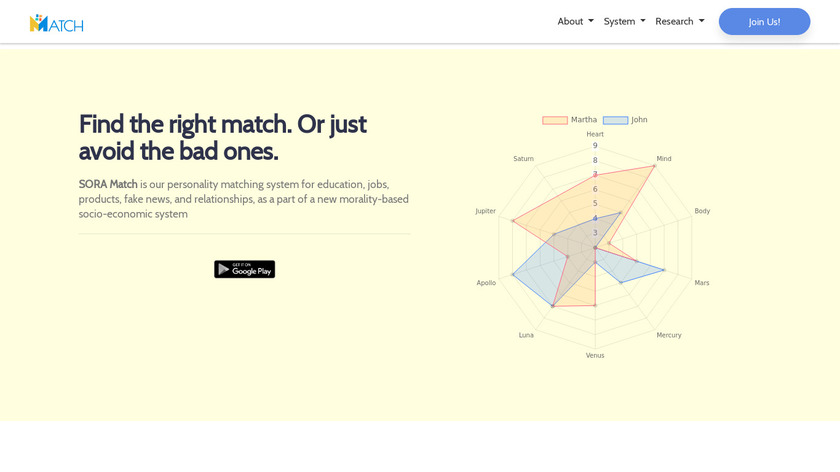The width and height of the screenshot is (840, 472).
Task: Click the blue John legend swatch
Action: 615,120
